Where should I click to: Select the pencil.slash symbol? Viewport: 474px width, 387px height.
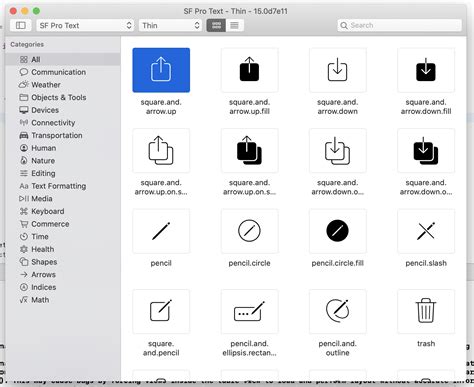tap(426, 231)
